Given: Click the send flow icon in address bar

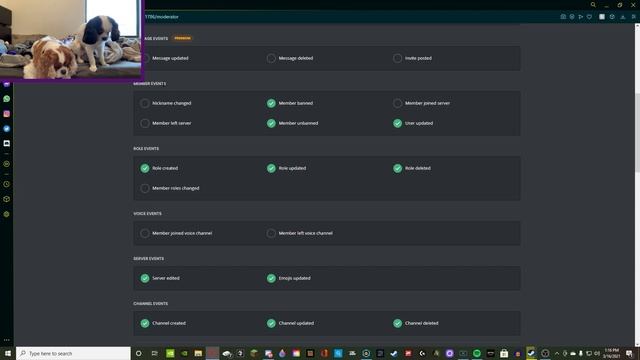Looking at the screenshot, I should [580, 17].
